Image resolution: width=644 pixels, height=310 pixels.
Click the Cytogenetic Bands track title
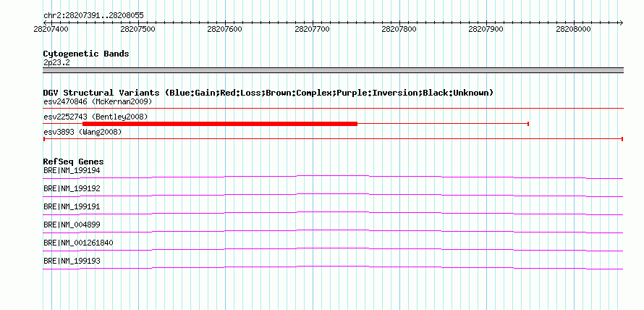(86, 54)
